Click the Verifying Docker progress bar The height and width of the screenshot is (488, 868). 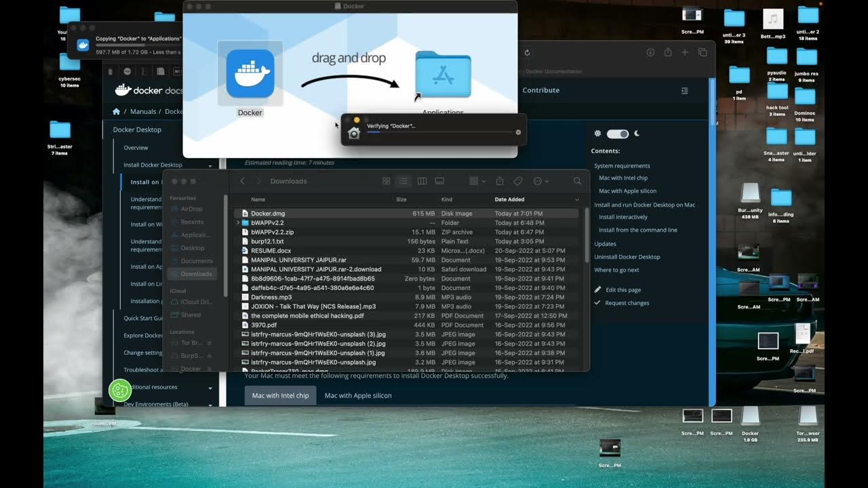pos(439,132)
